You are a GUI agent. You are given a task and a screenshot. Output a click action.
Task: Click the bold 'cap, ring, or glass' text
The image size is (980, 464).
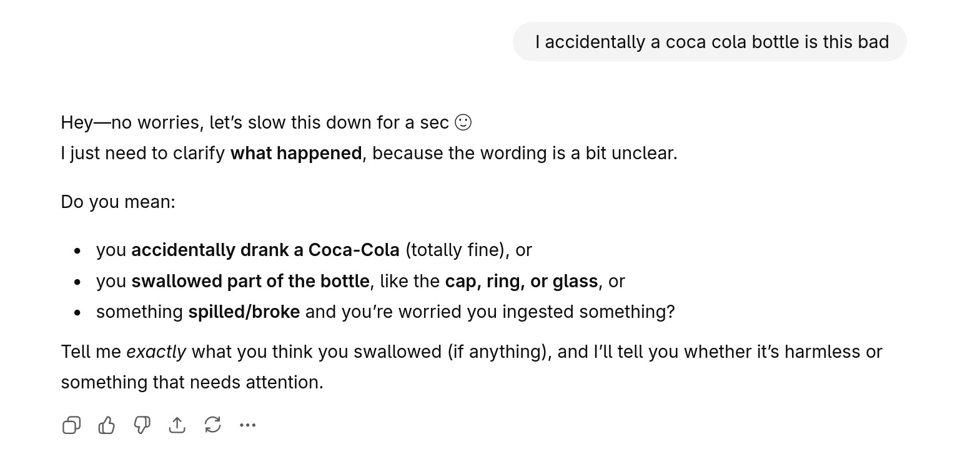521,281
